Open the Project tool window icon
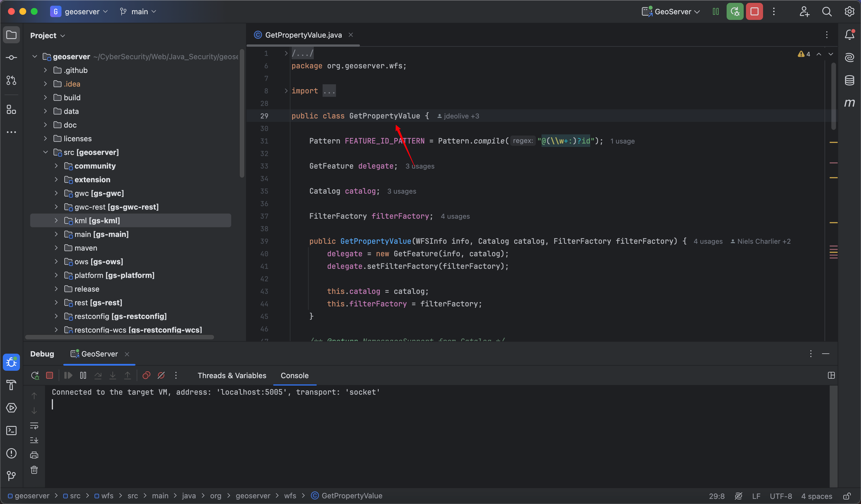 (x=11, y=35)
